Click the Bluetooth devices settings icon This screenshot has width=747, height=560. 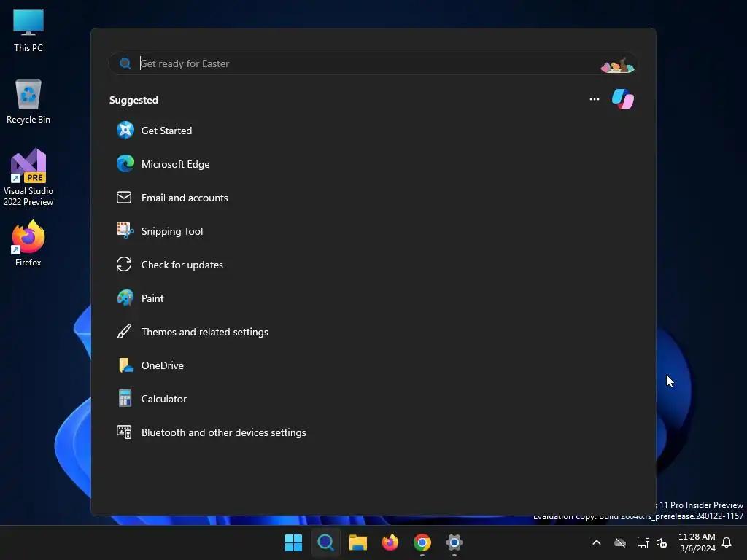pyautogui.click(x=124, y=432)
